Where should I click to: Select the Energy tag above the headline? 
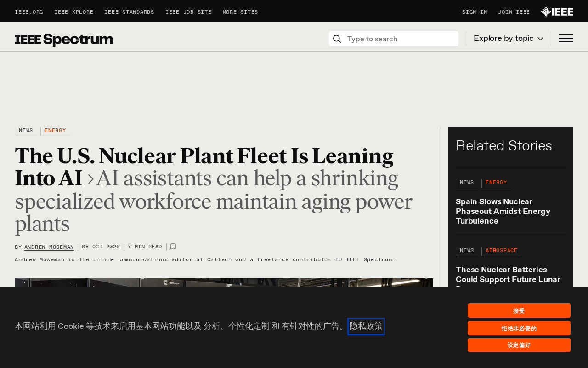pos(55,131)
